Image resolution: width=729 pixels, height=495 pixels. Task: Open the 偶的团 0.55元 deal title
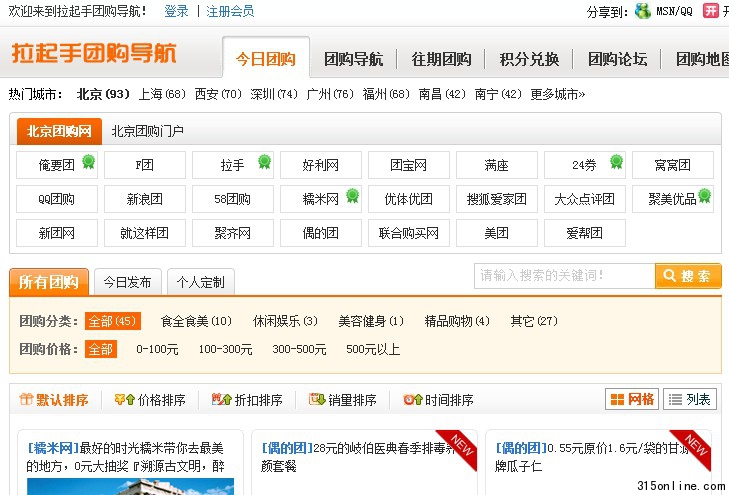[x=592, y=457]
